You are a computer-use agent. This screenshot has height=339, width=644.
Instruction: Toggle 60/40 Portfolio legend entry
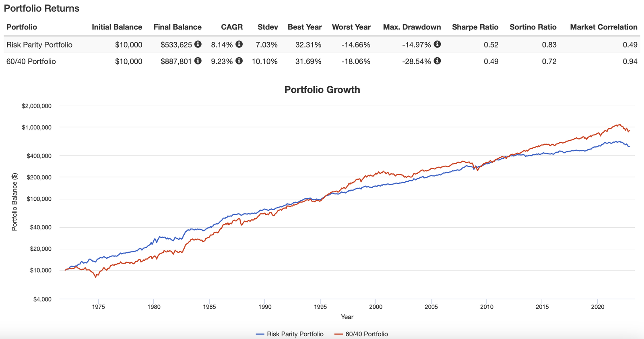click(x=361, y=334)
